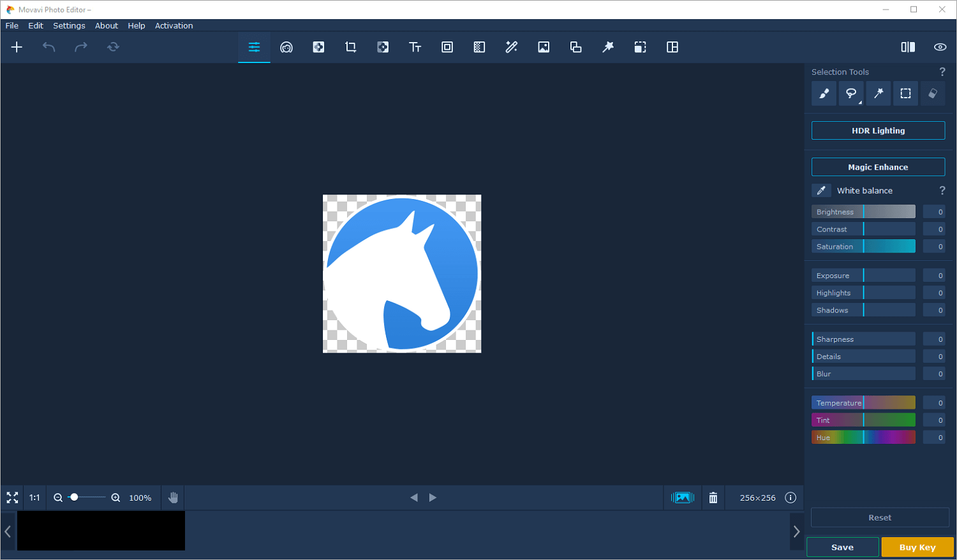Open the Settings menu
Image resolution: width=957 pixels, height=560 pixels.
tap(69, 26)
